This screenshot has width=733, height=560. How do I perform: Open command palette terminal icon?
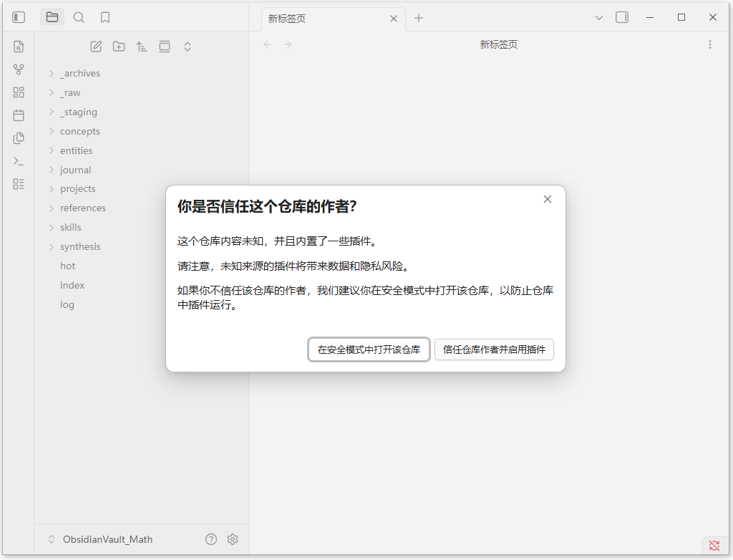(19, 161)
